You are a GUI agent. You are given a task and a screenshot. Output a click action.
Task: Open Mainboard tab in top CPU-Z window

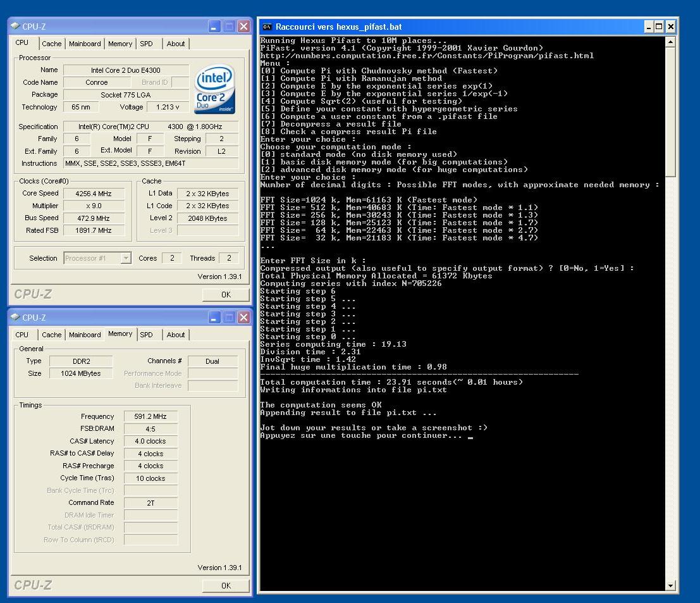click(x=85, y=44)
